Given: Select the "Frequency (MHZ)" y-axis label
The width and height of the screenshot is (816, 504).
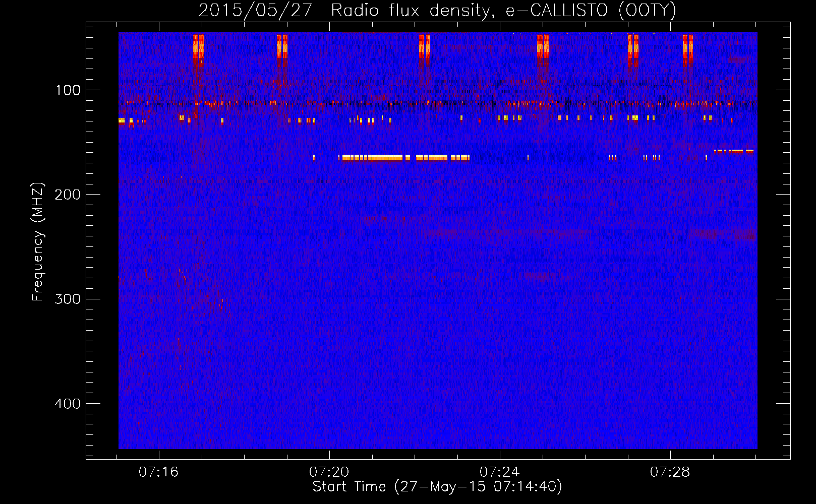Looking at the screenshot, I should (38, 242).
